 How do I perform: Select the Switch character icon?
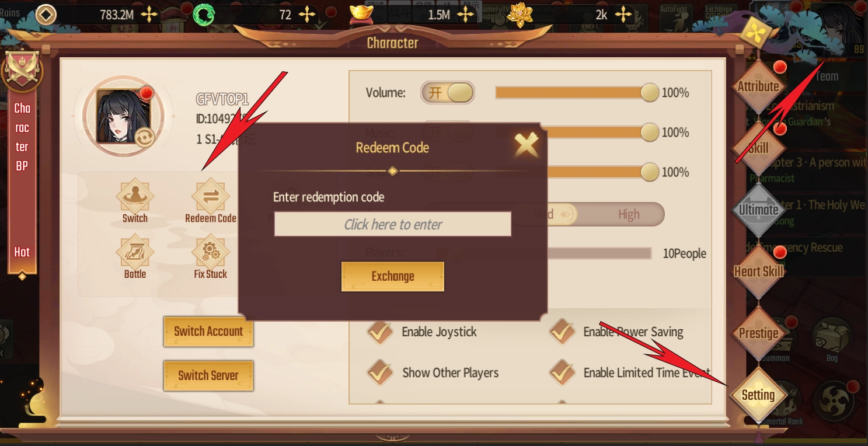(135, 197)
